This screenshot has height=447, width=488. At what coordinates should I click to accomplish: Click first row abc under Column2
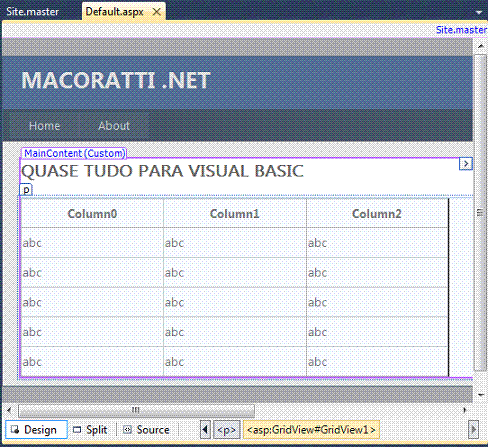(317, 243)
